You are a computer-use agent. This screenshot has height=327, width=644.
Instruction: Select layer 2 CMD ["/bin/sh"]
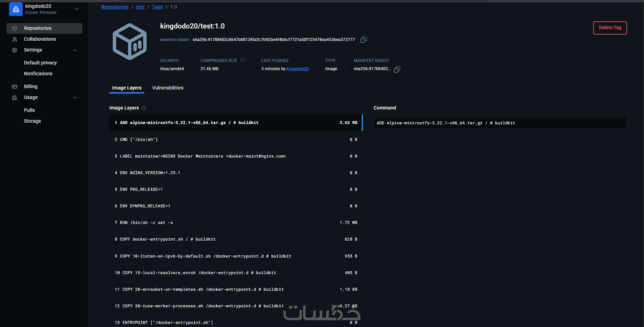coord(236,140)
